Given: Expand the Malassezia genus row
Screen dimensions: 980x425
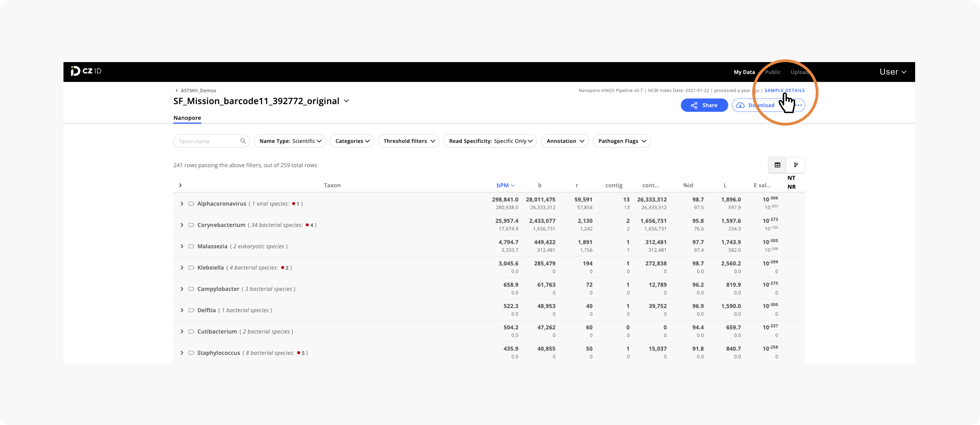Looking at the screenshot, I should tap(182, 246).
